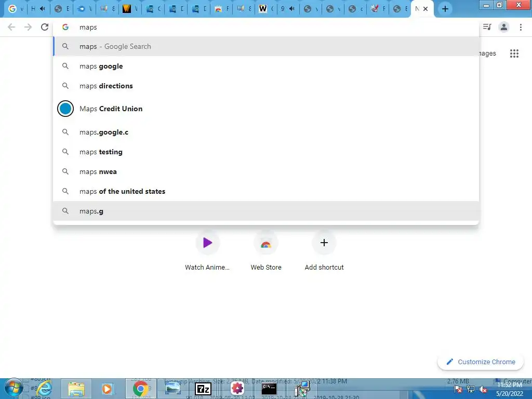Pick the "maps nwea" suggestion

(266, 171)
